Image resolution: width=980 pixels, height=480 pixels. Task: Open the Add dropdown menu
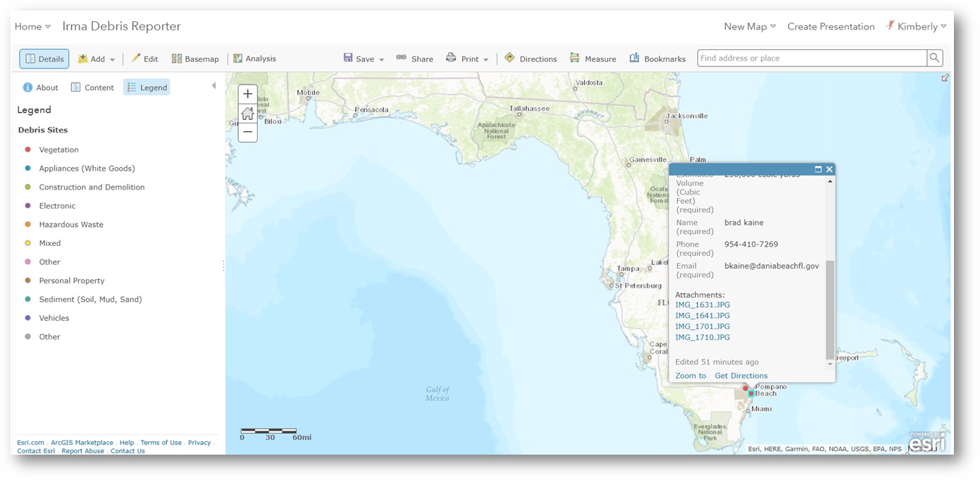(x=97, y=59)
